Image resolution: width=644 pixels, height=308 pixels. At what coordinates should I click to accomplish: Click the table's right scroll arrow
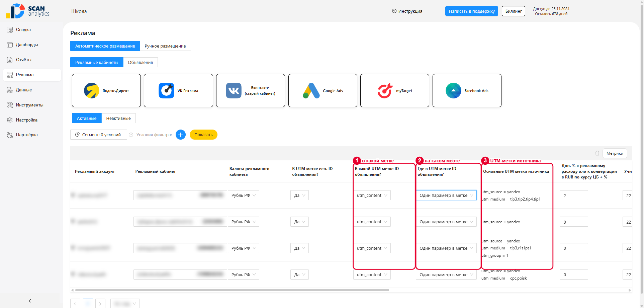(630, 290)
